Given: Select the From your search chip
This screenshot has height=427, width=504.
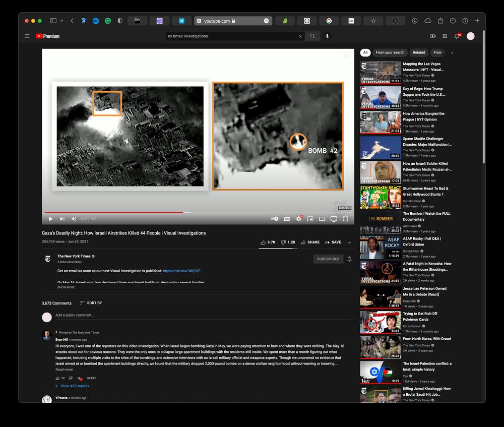Looking at the screenshot, I should point(390,52).
